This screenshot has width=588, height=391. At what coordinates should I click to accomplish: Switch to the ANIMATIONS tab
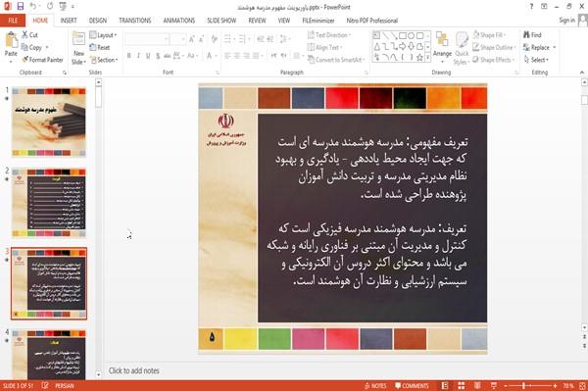[179, 21]
